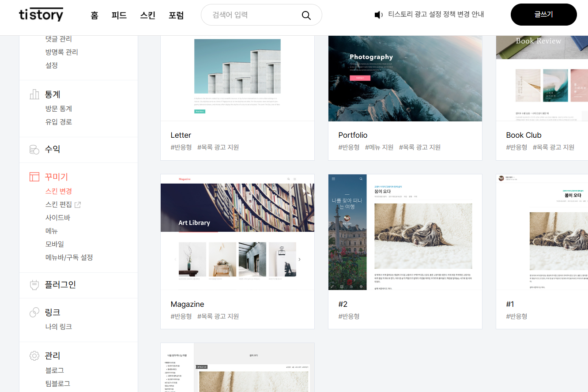Open 유입 경로
The height and width of the screenshot is (392, 588).
59,122
